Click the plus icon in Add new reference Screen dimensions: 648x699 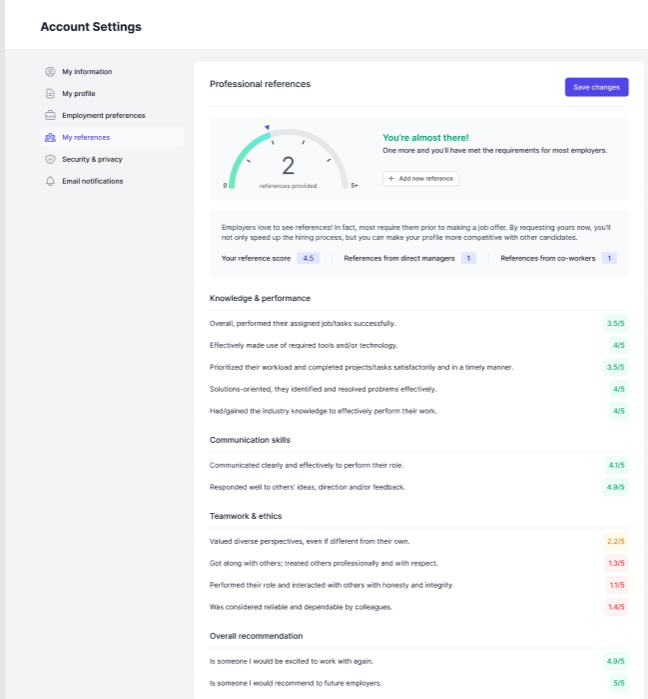(x=391, y=178)
